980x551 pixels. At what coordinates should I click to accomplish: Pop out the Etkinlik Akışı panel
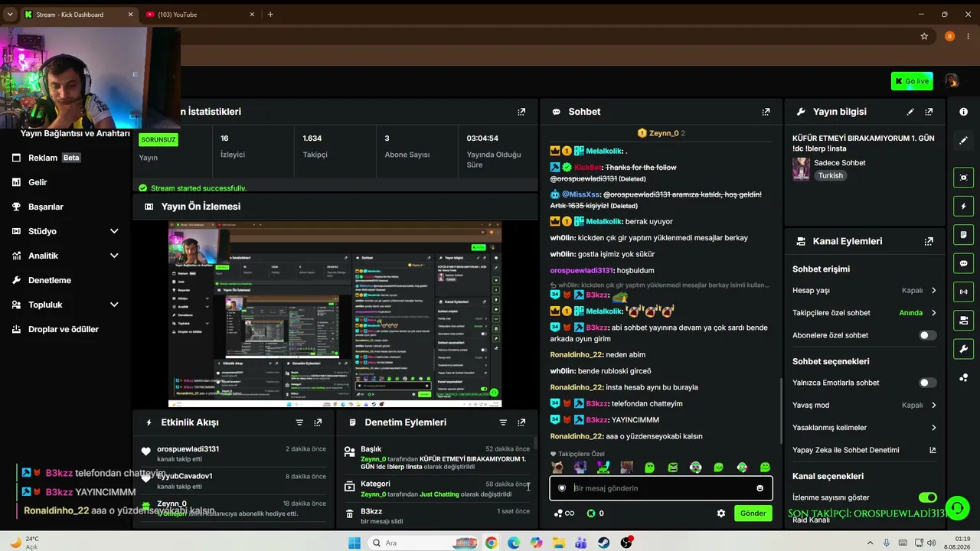(318, 422)
